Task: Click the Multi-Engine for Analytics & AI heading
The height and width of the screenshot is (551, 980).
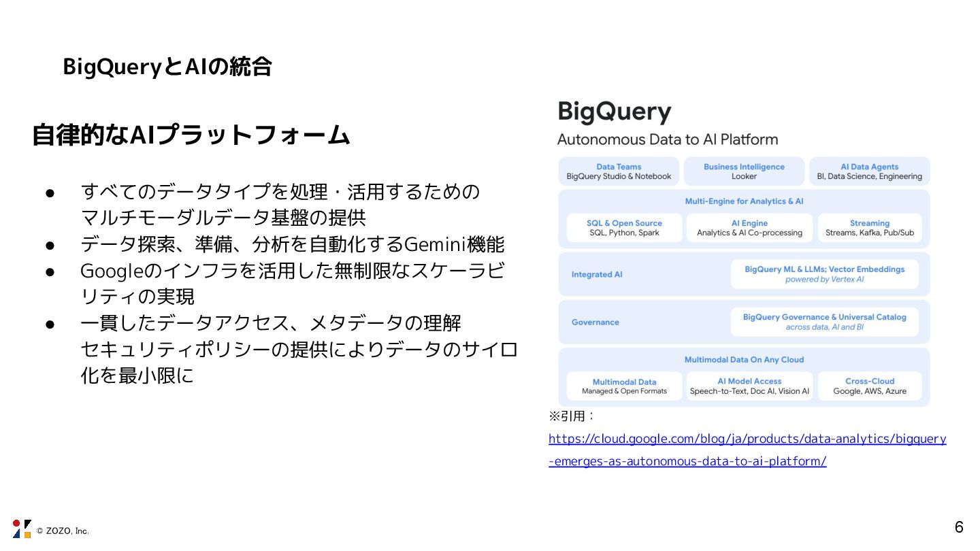Action: [744, 201]
